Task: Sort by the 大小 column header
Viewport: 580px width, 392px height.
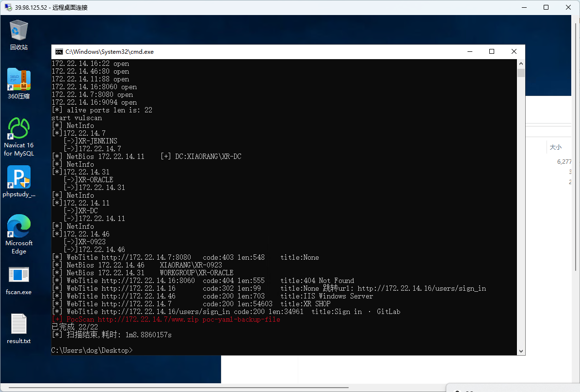Action: click(x=555, y=147)
